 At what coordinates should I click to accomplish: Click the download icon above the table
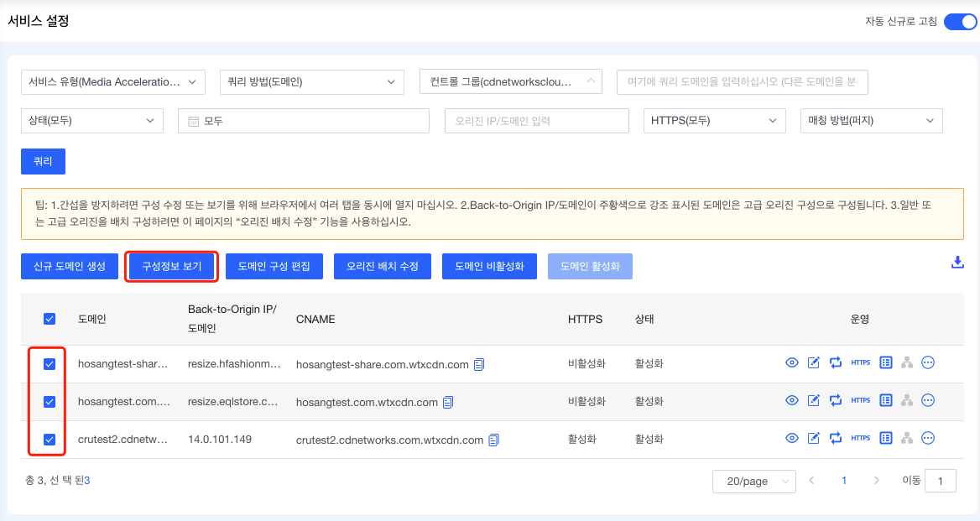click(957, 263)
